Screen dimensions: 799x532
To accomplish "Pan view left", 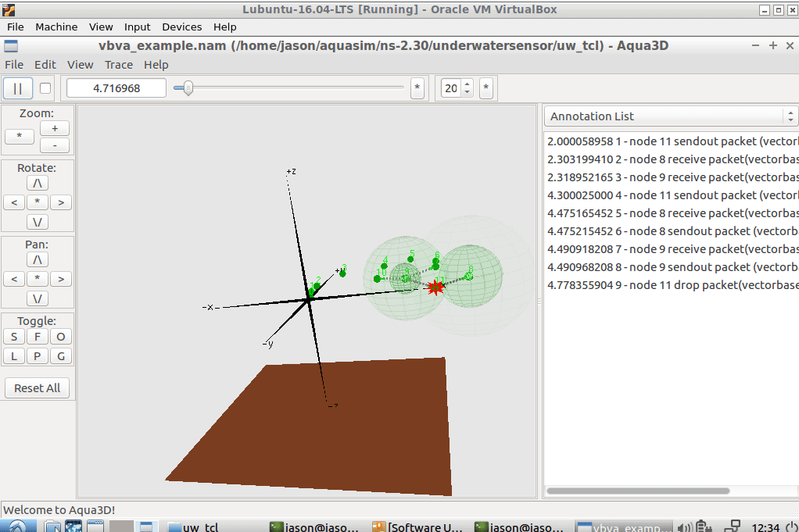I will (14, 279).
